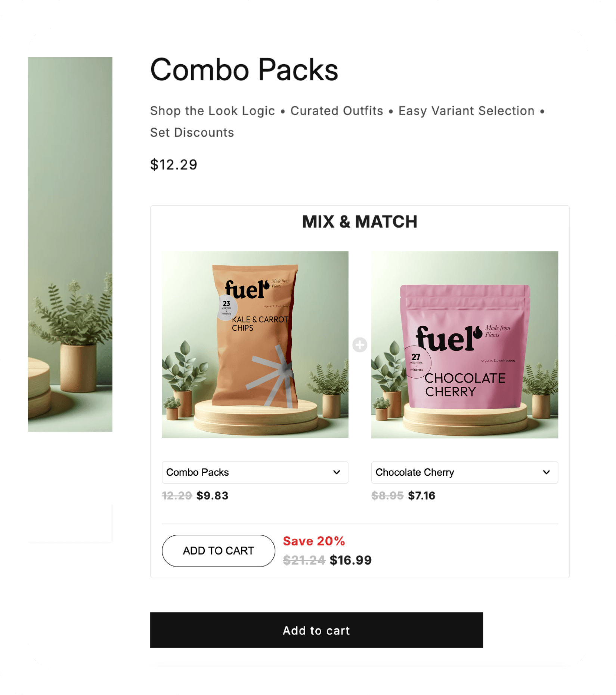Click the $9.83 discounted chips price

212,495
